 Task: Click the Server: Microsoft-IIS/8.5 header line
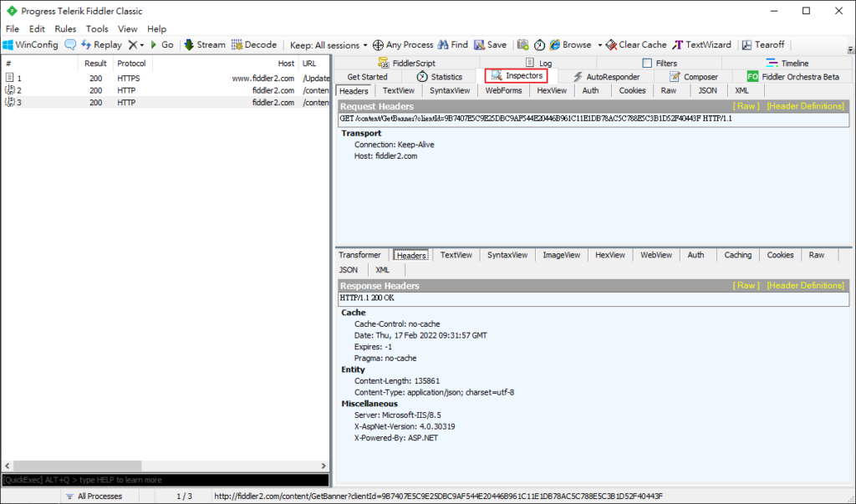[397, 415]
